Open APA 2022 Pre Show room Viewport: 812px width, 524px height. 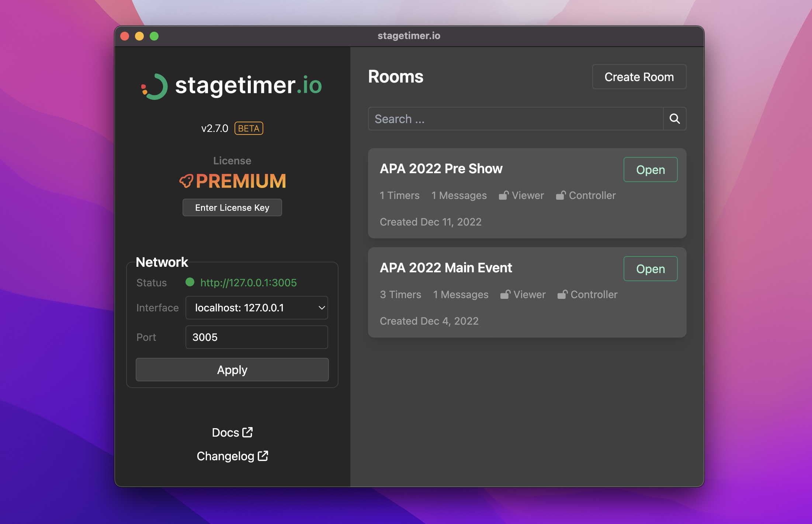(x=650, y=170)
